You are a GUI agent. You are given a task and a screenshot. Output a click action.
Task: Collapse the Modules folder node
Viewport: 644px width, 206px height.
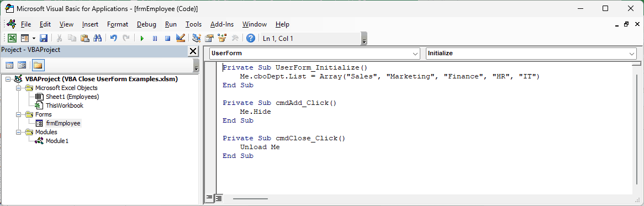click(x=18, y=132)
